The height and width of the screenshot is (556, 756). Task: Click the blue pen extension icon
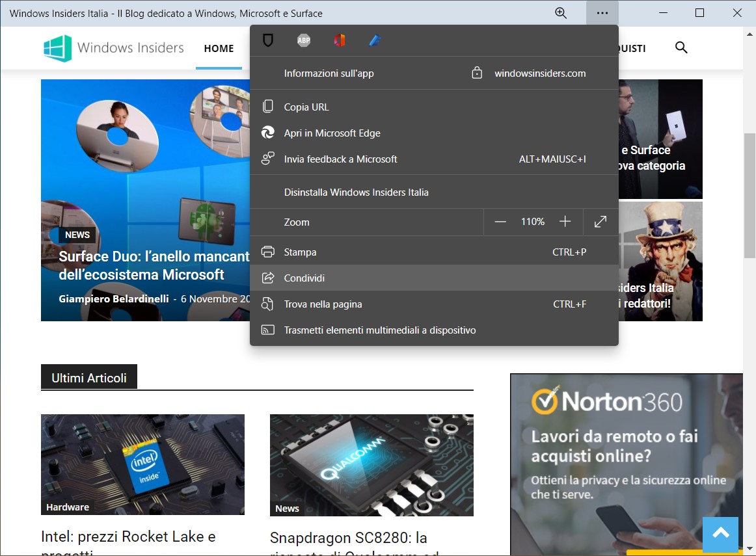tap(375, 40)
